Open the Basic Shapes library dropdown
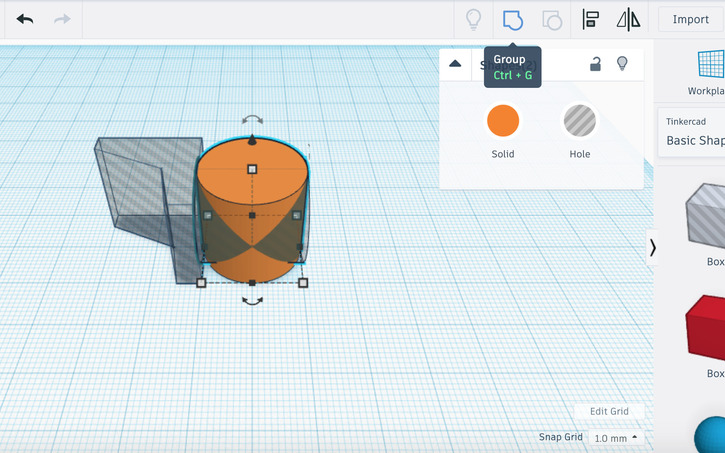 (692, 132)
